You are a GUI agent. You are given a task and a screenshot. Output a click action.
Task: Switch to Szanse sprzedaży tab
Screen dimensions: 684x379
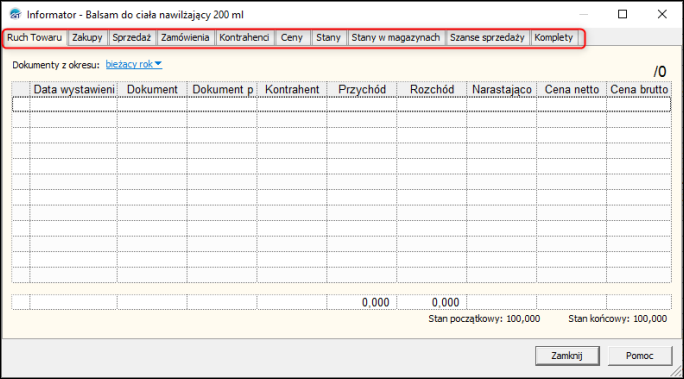click(x=487, y=38)
